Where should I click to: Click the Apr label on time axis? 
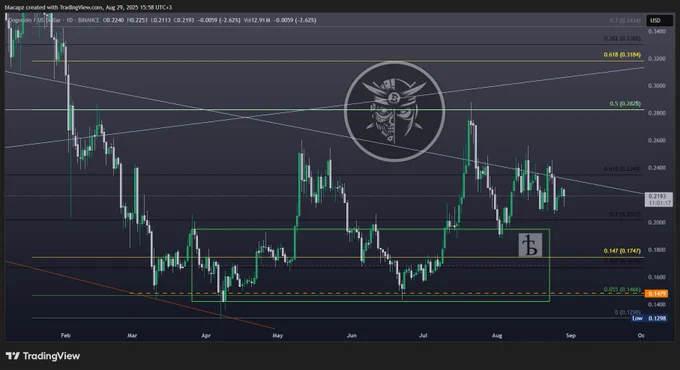(206, 335)
